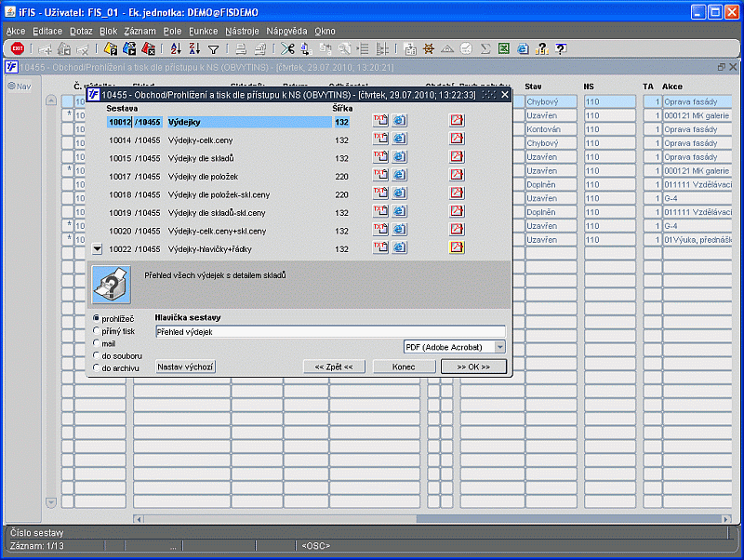
Task: Click the execute query toolbar icon
Action: click(129, 48)
